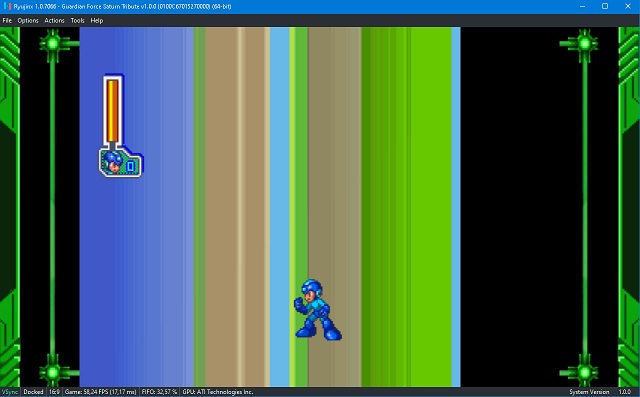The height and width of the screenshot is (397, 640).
Task: Click the orange vertical health bar
Action: point(113,111)
